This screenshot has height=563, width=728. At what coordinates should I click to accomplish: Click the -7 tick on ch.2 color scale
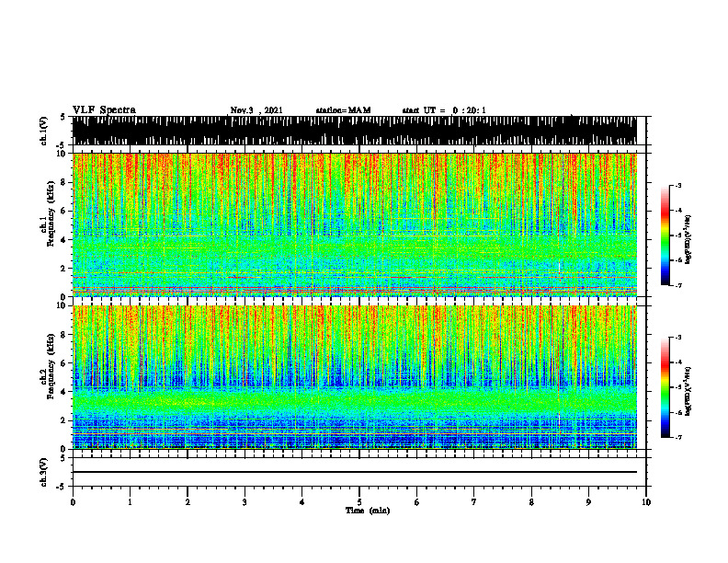(678, 438)
